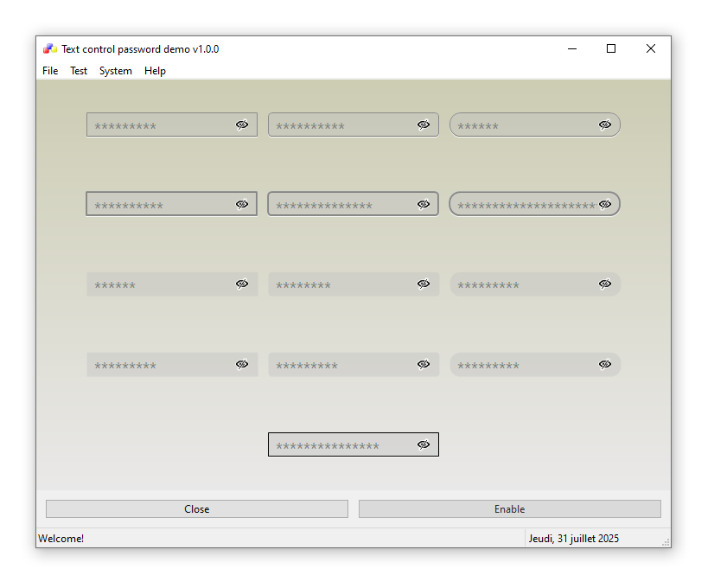
Task: Toggle eye icon in second-row middle field
Action: [x=424, y=204]
